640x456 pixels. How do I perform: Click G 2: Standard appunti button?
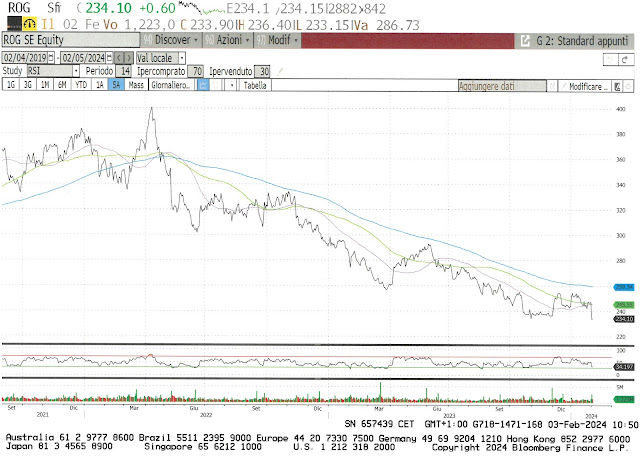tap(582, 41)
